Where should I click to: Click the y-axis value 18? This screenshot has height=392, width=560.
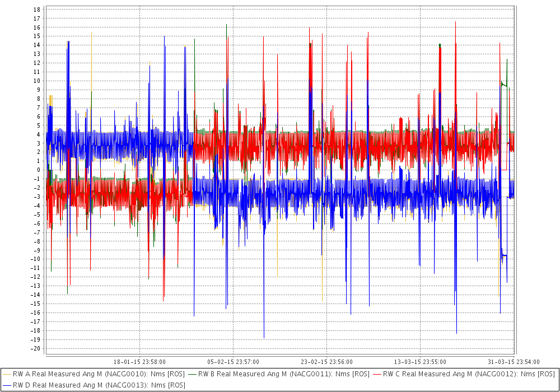pyautogui.click(x=37, y=10)
